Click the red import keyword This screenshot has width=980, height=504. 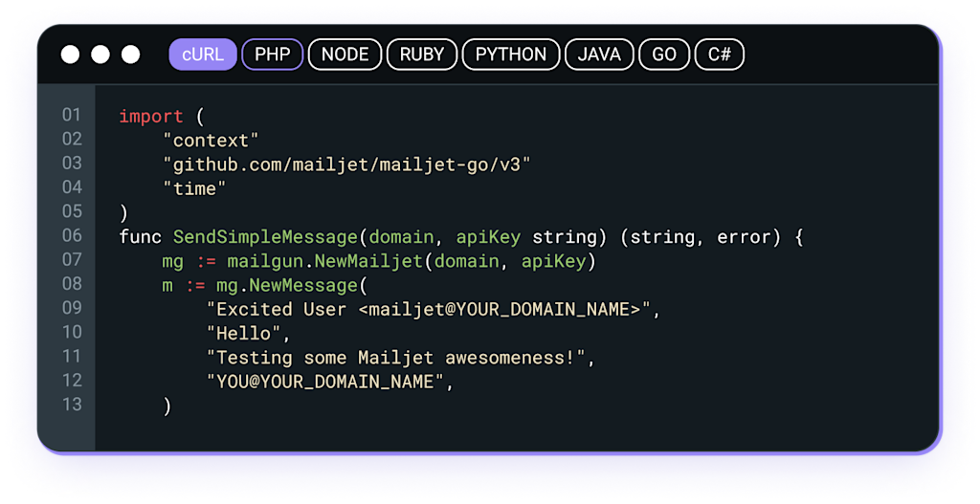click(150, 117)
